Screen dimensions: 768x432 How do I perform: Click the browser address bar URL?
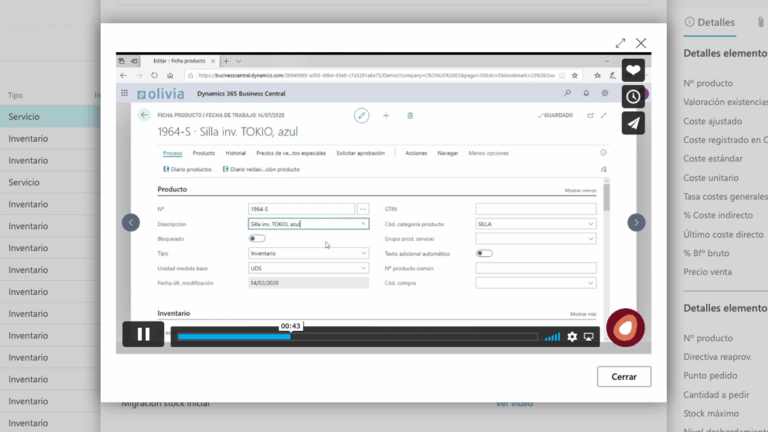[x=377, y=75]
